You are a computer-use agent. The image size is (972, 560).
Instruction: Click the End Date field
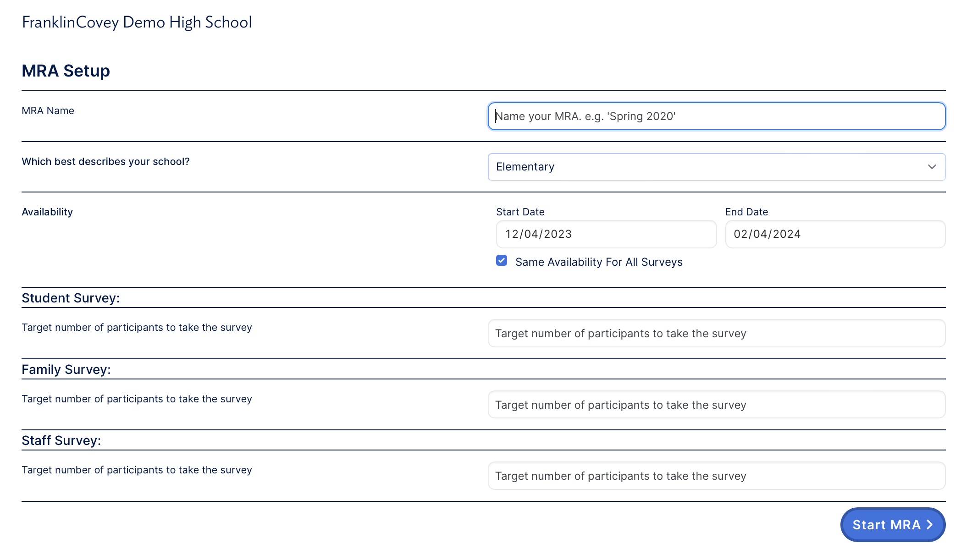point(834,234)
